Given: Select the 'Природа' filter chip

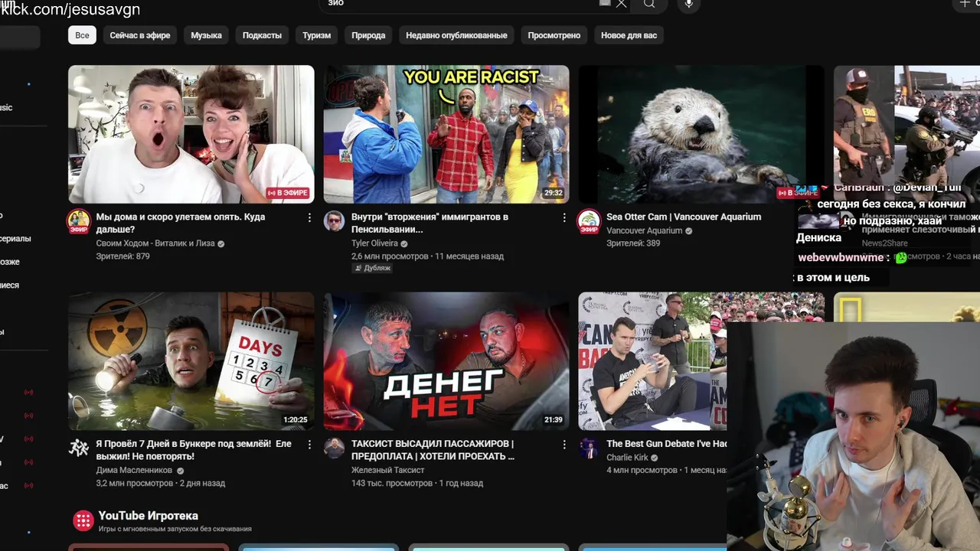Looking at the screenshot, I should pyautogui.click(x=368, y=35).
